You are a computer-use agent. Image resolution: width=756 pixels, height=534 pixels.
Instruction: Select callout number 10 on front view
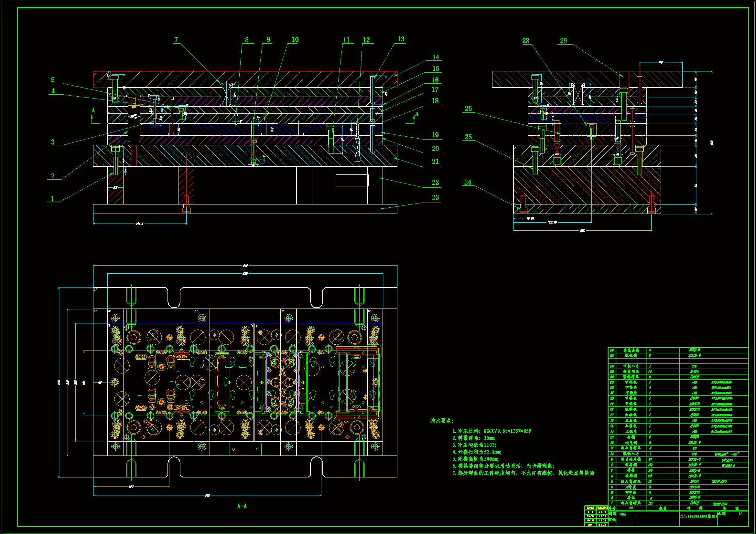click(295, 39)
